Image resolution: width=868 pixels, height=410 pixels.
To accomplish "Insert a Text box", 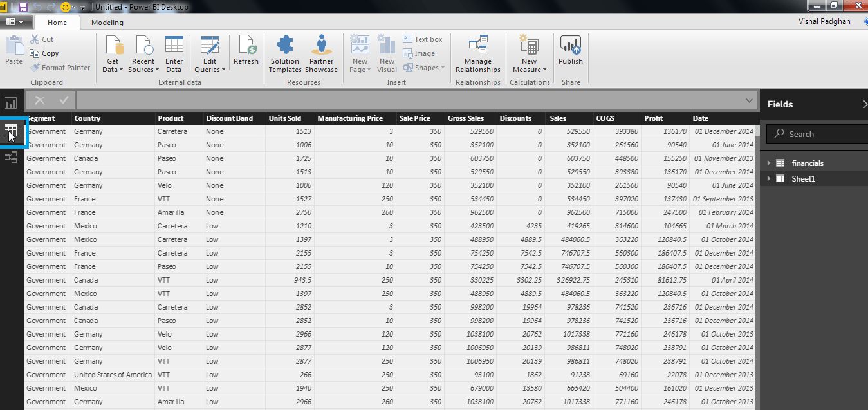I will coord(423,39).
